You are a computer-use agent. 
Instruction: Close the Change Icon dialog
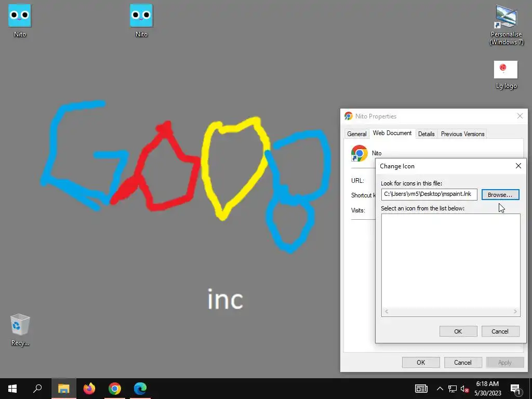point(518,166)
